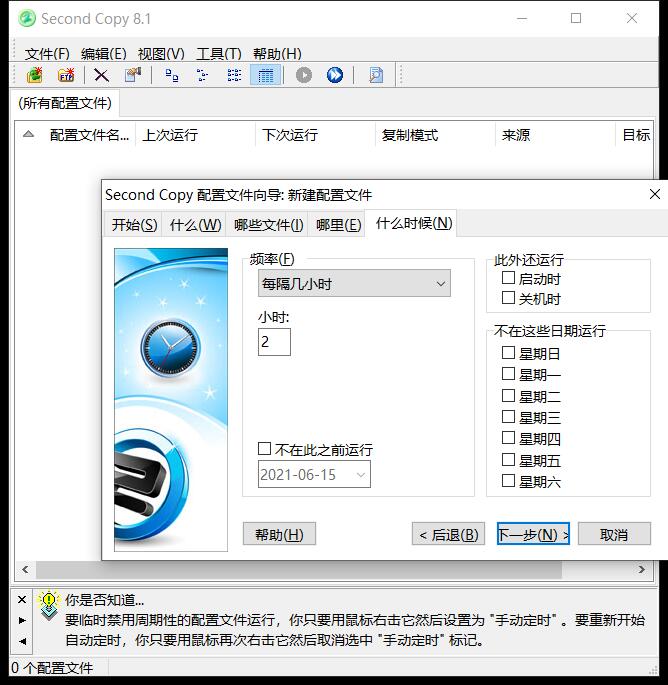
Task: Sort by 上次运行 column header
Action: (195, 135)
